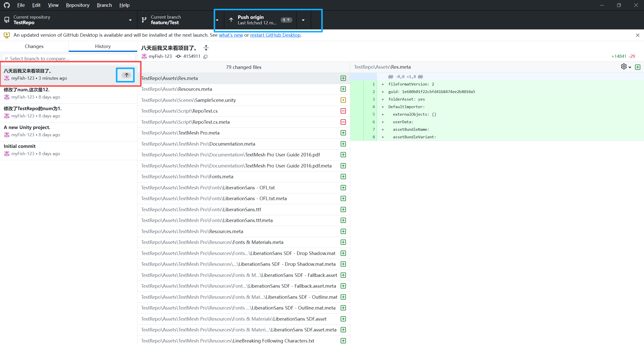Click the added icon for LiberationSans SDF.asset
Image resolution: width=644 pixels, height=344 pixels.
[x=343, y=319]
